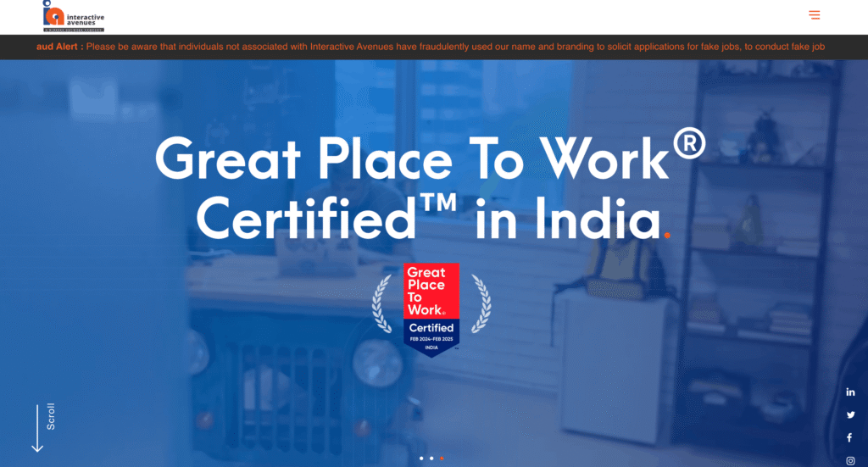Select the active orange carousel dot
Image resolution: width=868 pixels, height=467 pixels.
click(441, 459)
